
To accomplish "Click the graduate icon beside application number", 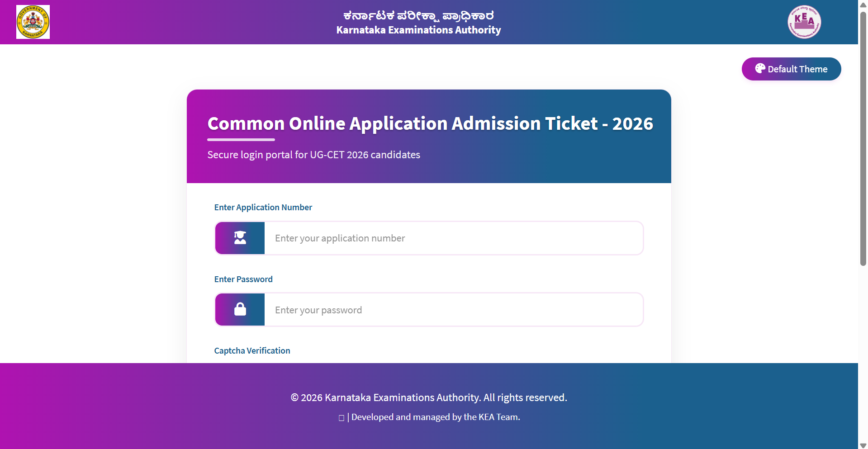I will [240, 238].
